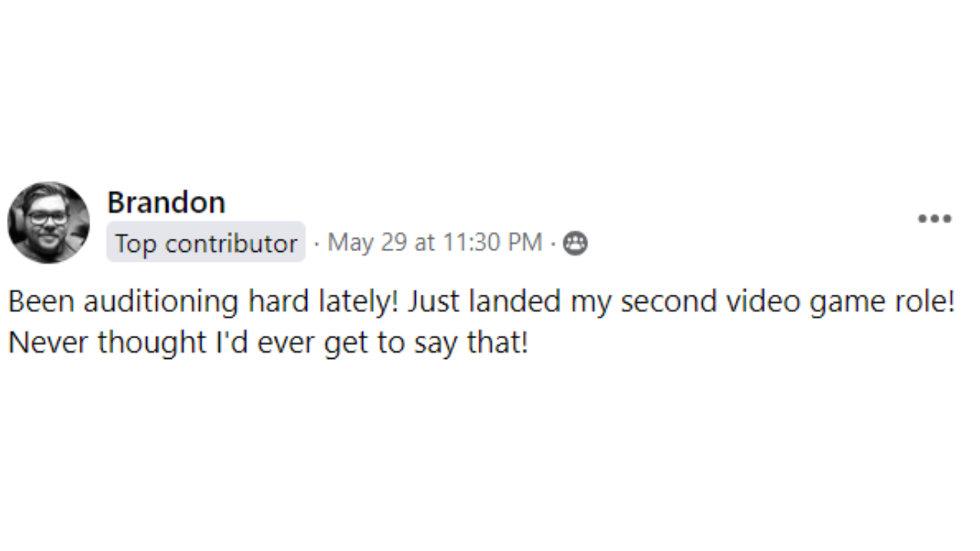Click the glasses-wearing man's round photo
Viewport: 980px width, 551px height.
49,223
